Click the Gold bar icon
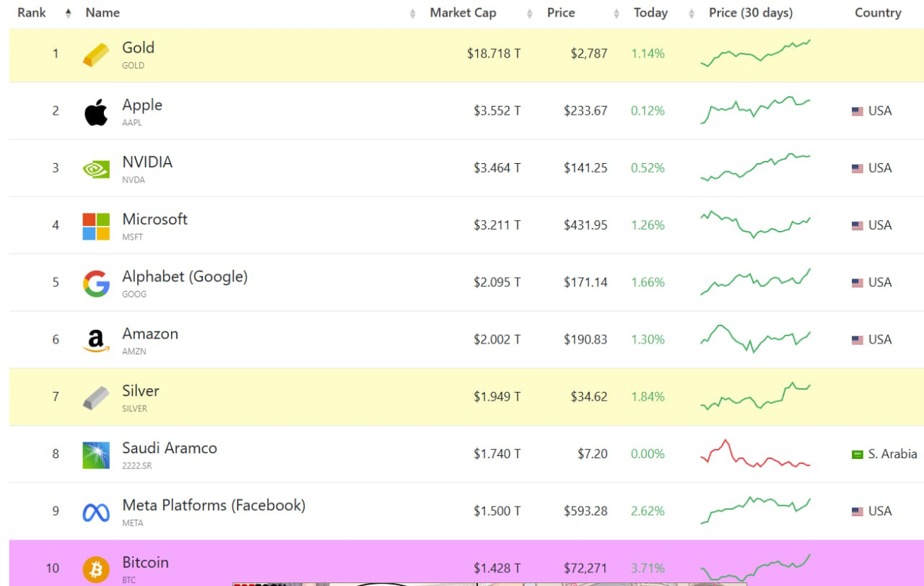This screenshot has height=586, width=924. (96, 55)
